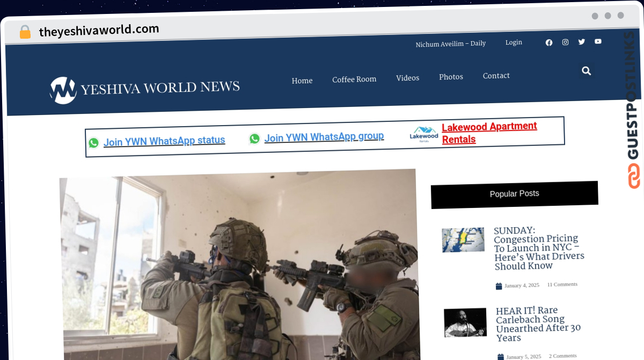The image size is (644, 360).
Task: Open the Coffee Room menu item
Action: point(354,80)
